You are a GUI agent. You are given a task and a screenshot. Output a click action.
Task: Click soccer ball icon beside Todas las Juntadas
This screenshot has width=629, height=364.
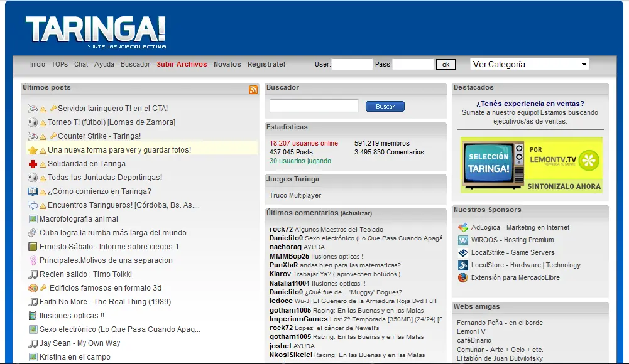click(33, 178)
